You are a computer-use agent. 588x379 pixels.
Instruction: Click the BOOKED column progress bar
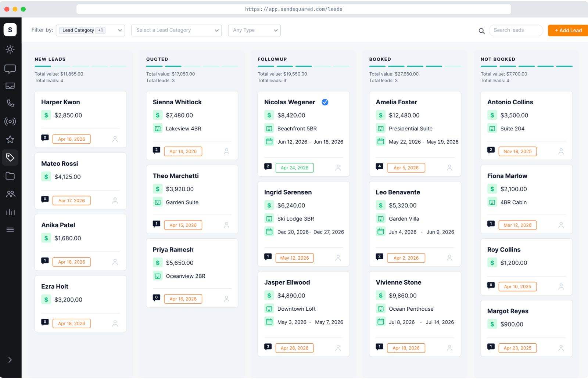415,66
